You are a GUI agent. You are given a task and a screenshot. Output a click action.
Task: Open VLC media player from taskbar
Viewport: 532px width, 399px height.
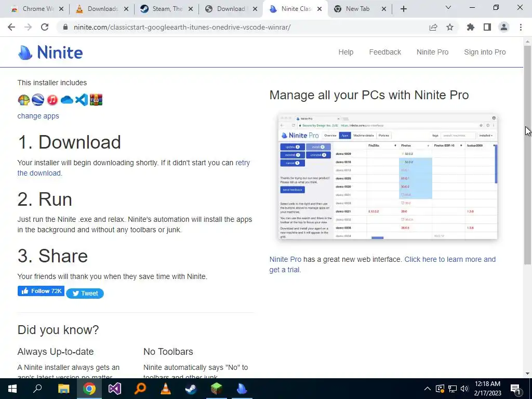166,389
